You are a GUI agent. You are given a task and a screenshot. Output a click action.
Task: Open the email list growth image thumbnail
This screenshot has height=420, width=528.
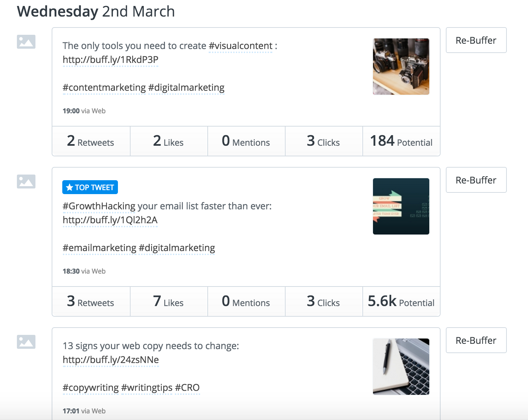(x=401, y=206)
